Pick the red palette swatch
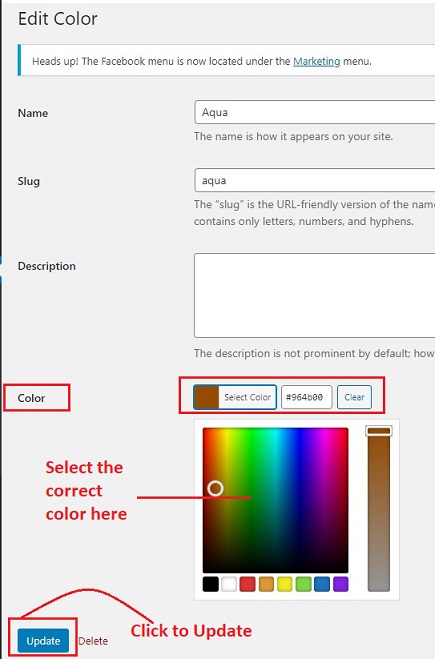The height and width of the screenshot is (660, 435). point(248,584)
